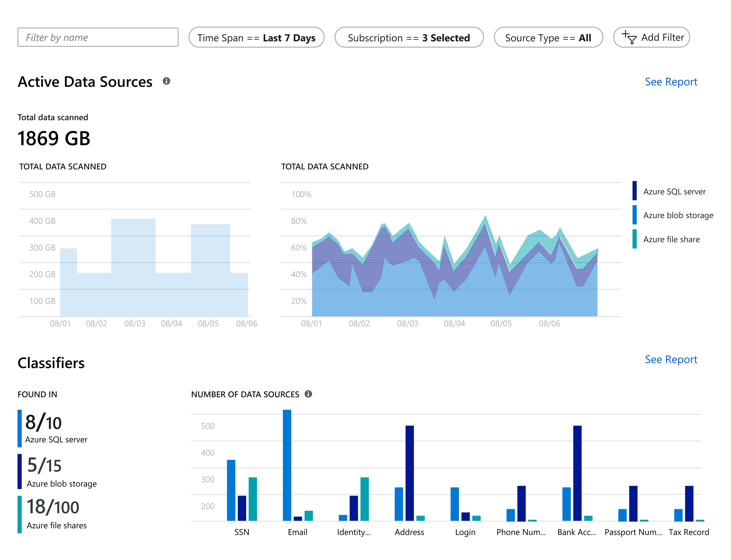Click the 5/15 Azure blob storage stat

[57, 471]
